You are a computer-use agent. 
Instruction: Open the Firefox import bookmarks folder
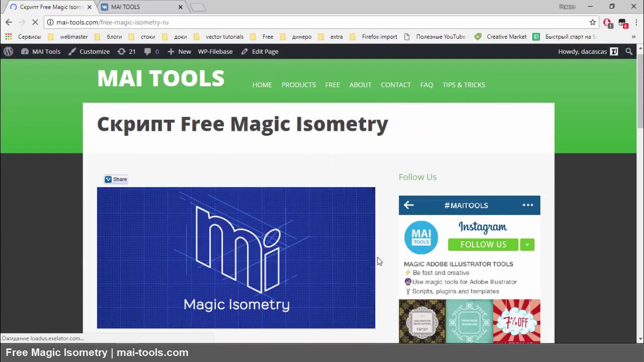coord(374,37)
